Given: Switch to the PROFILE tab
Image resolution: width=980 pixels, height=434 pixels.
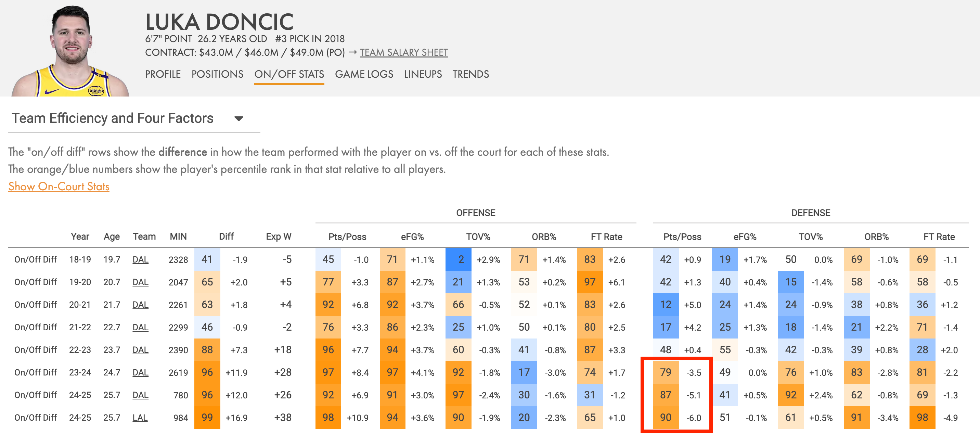Looking at the screenshot, I should [x=163, y=74].
